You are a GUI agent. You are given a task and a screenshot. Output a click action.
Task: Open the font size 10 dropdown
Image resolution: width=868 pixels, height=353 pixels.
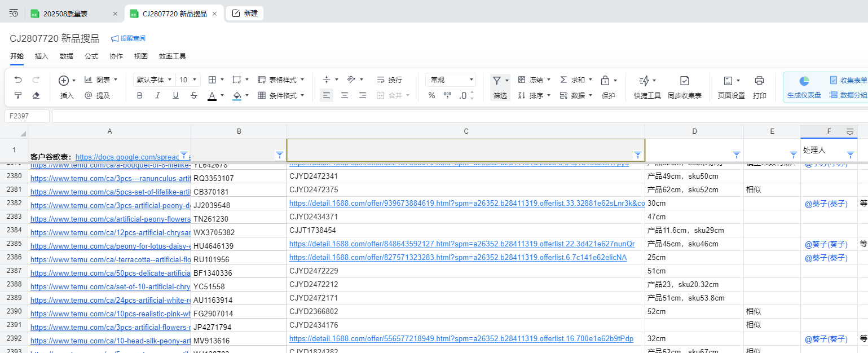point(188,80)
